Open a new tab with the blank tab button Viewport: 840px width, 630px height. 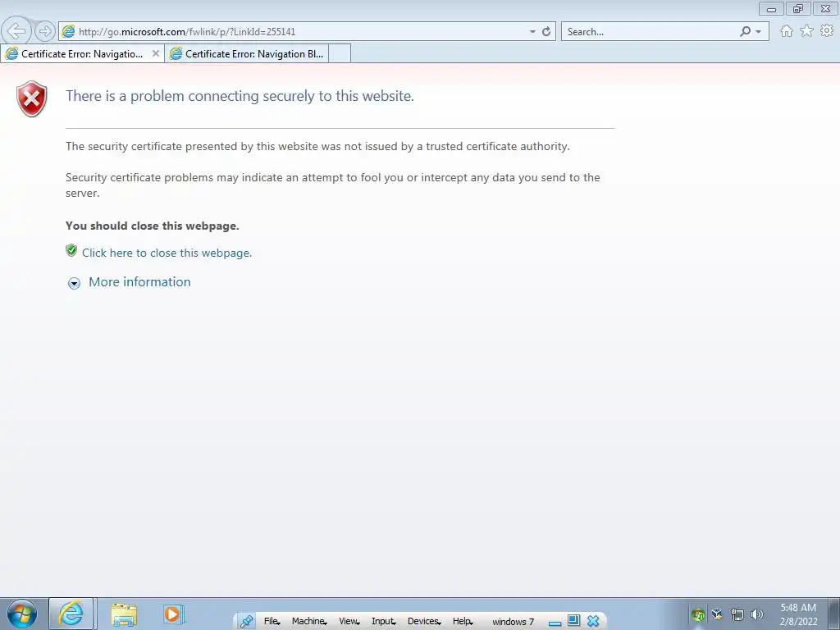(x=340, y=53)
